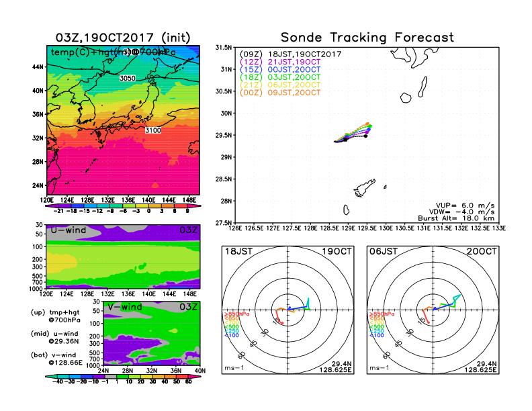
Task: Click the cyan wind line in the 06JST hodograph
Action: point(456,299)
